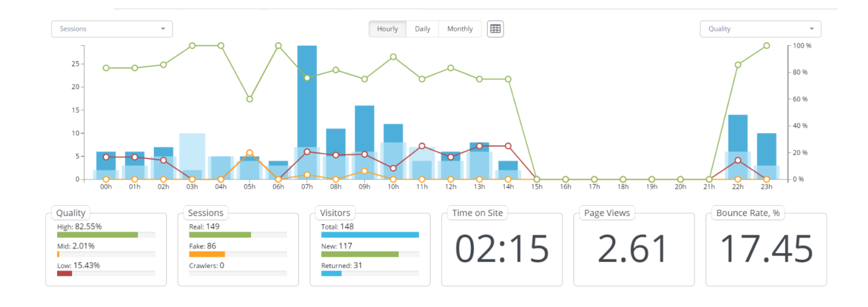Click the red data point at 11h

click(x=422, y=146)
